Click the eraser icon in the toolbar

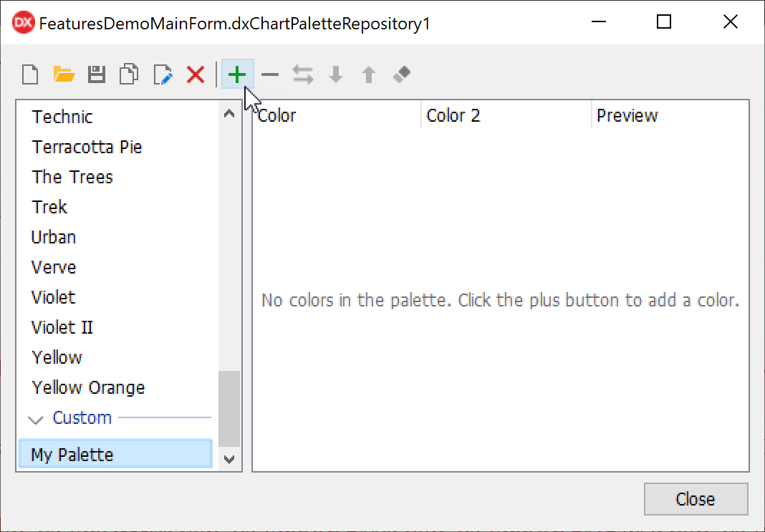pyautogui.click(x=402, y=74)
